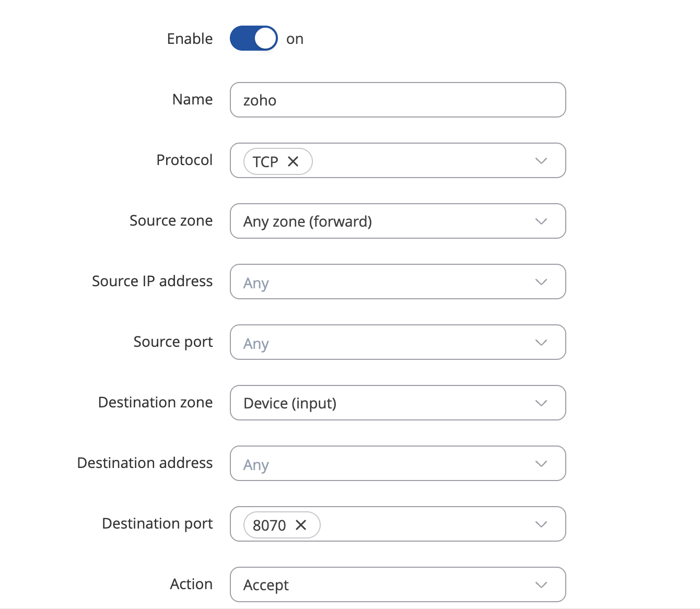Screen dimensions: 700x609
Task: Click inside the Destination address field
Action: [x=387, y=463]
